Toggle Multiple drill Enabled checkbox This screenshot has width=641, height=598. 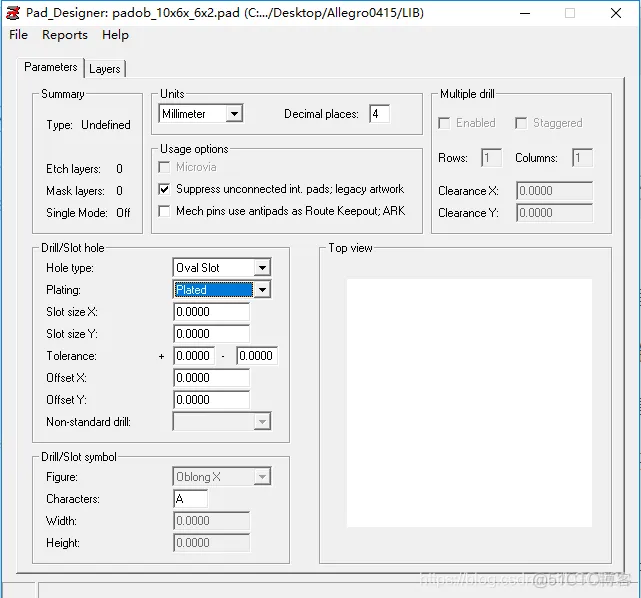444,123
